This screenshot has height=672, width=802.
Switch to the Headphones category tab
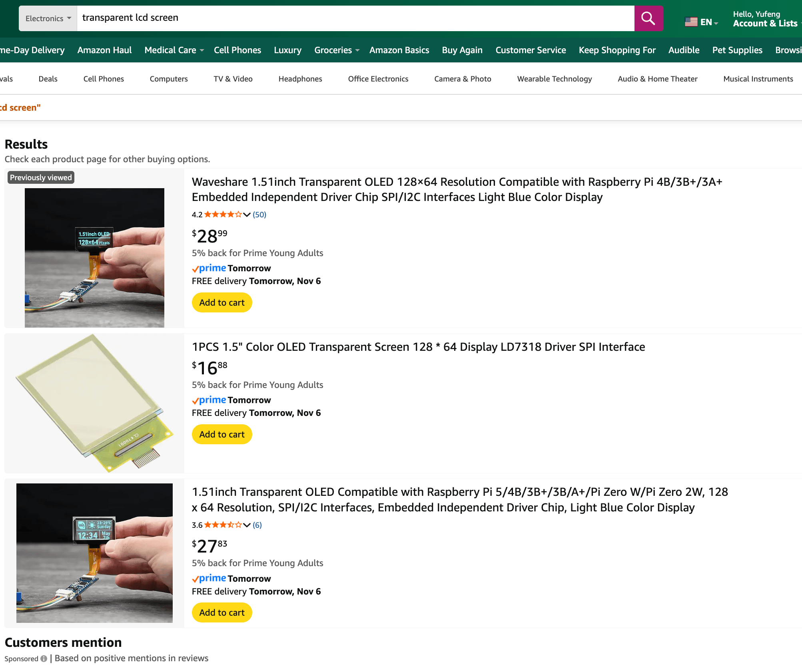[300, 79]
